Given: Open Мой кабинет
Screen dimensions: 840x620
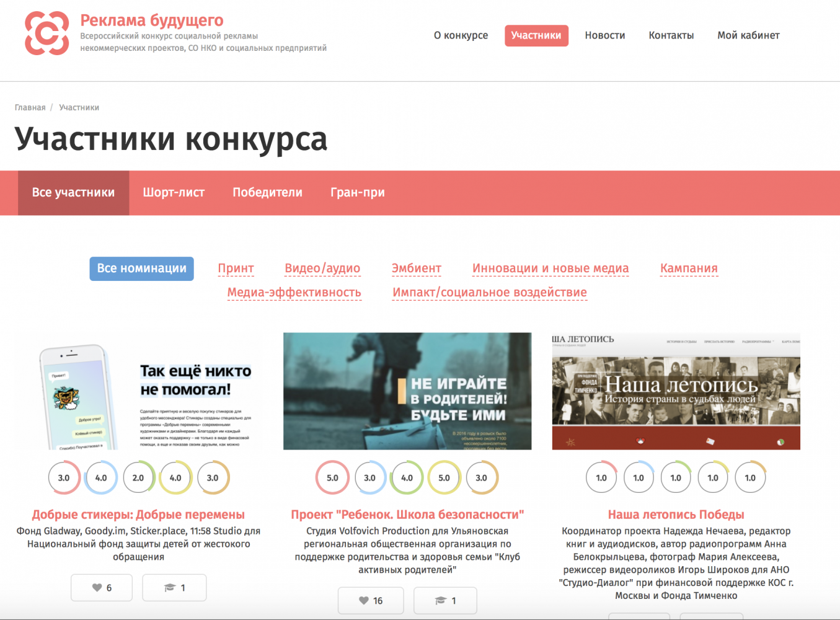Looking at the screenshot, I should pos(748,35).
